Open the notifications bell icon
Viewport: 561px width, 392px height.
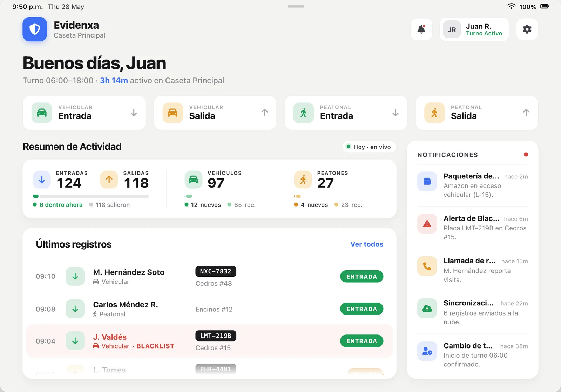click(421, 29)
